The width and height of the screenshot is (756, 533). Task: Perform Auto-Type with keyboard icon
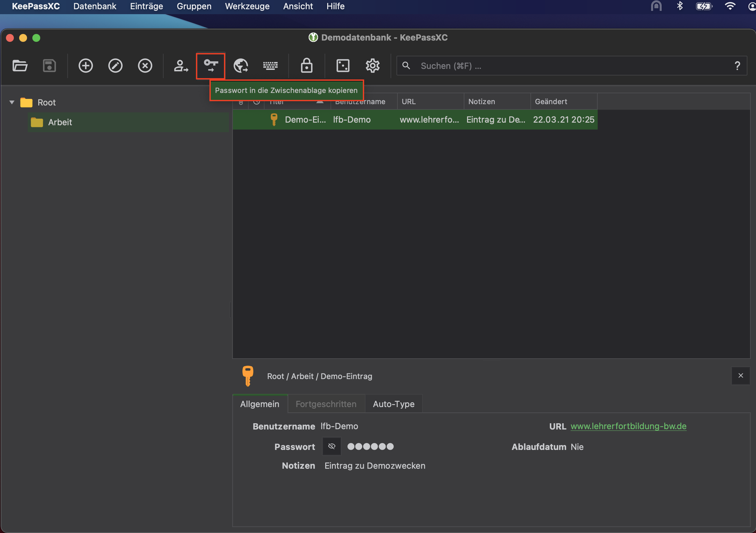coord(270,66)
